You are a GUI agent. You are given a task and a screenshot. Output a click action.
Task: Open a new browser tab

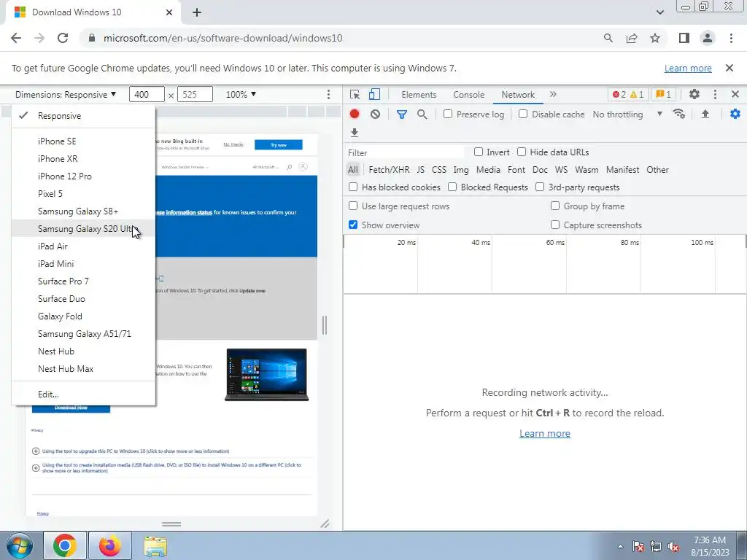pyautogui.click(x=197, y=12)
